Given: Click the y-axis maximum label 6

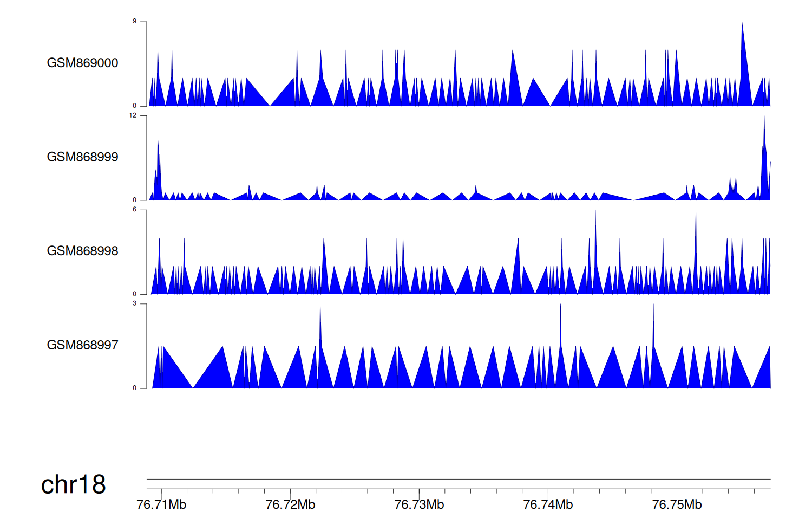Looking at the screenshot, I should [134, 209].
